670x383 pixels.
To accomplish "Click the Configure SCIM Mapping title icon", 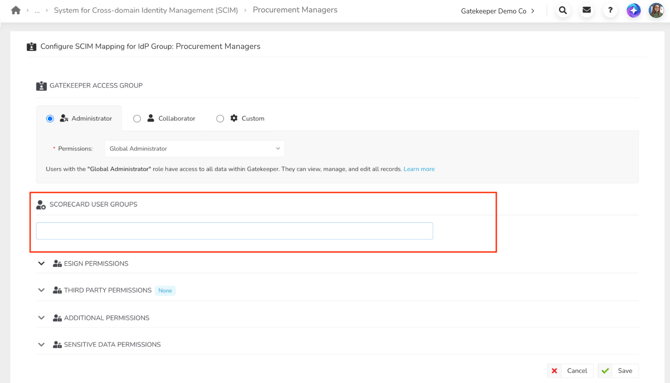I will click(x=32, y=47).
